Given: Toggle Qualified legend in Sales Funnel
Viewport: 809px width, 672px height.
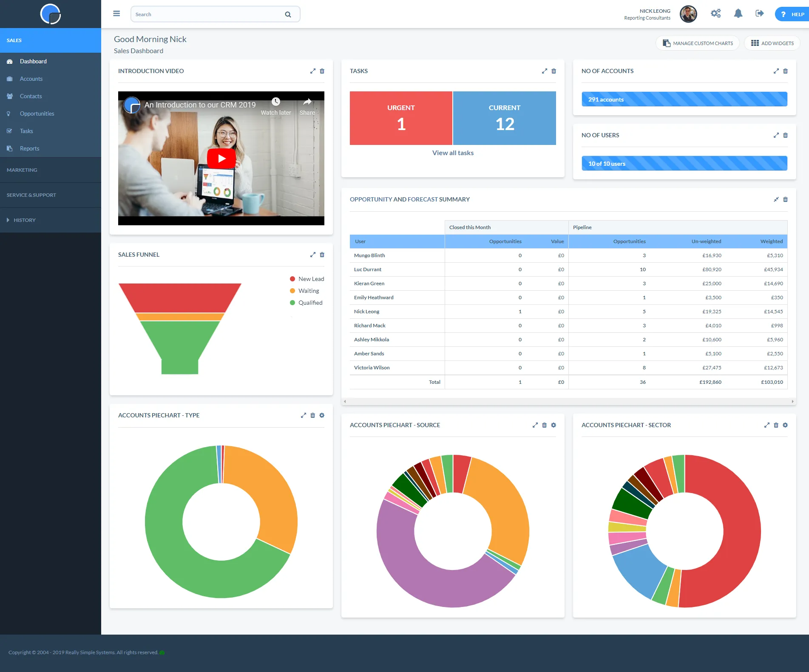Looking at the screenshot, I should [306, 303].
